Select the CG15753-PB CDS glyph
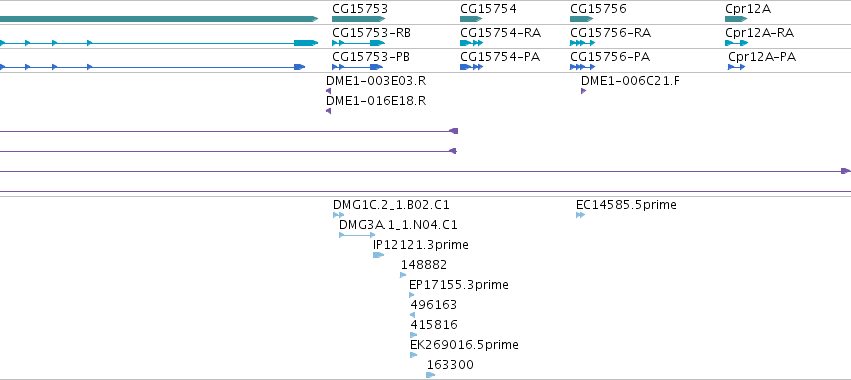This screenshot has width=851, height=380. tap(358, 67)
